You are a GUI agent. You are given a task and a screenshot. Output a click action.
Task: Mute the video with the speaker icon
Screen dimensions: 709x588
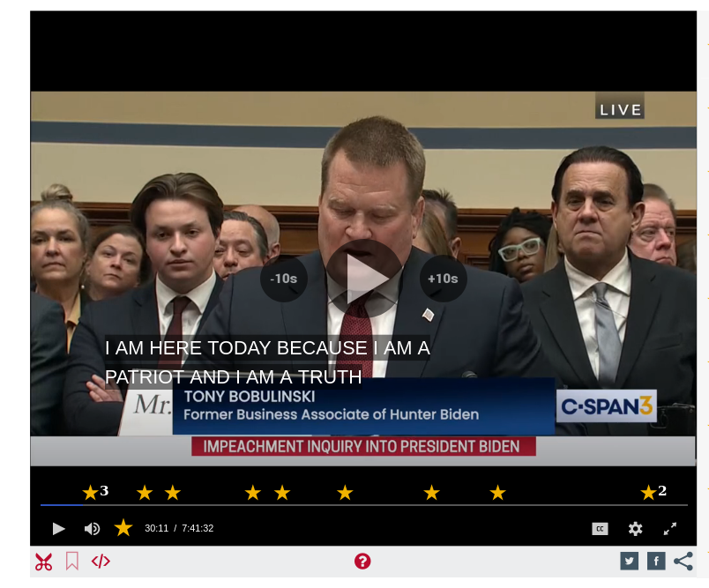coord(93,528)
